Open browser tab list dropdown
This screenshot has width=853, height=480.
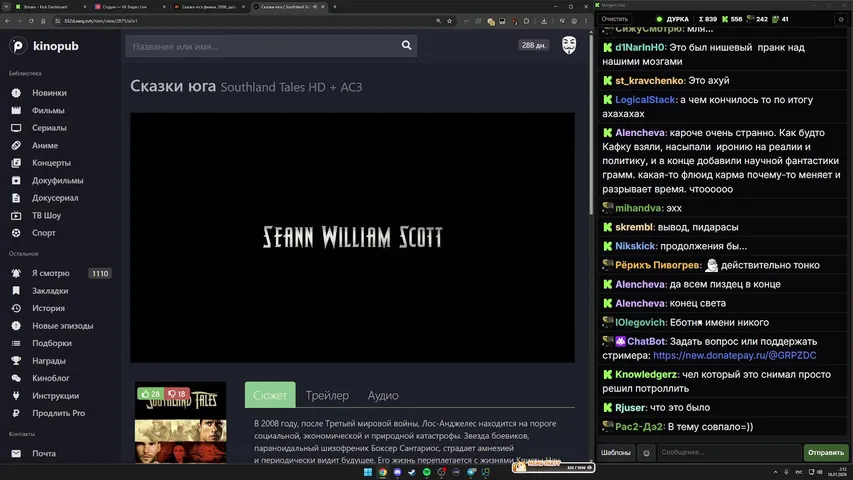tap(5, 7)
